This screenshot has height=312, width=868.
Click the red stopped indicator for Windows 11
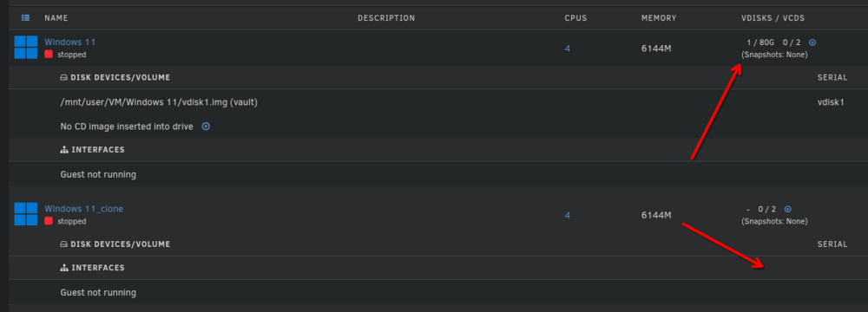[49, 55]
